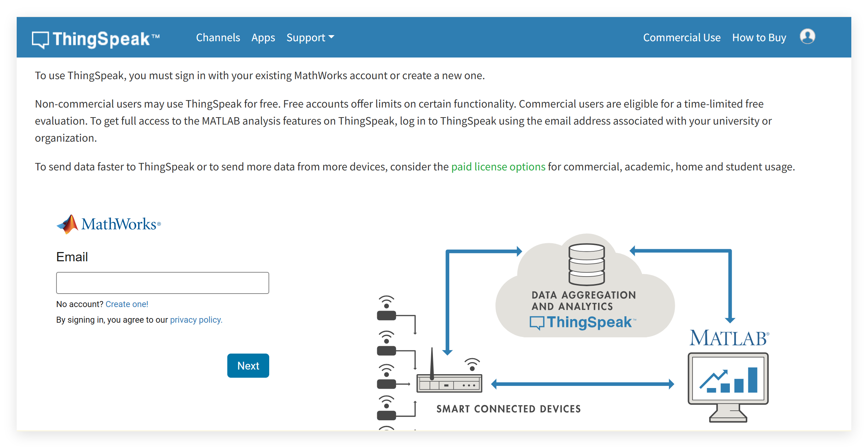Click the MathWorks logo above Email
868x448 pixels.
coord(109,224)
